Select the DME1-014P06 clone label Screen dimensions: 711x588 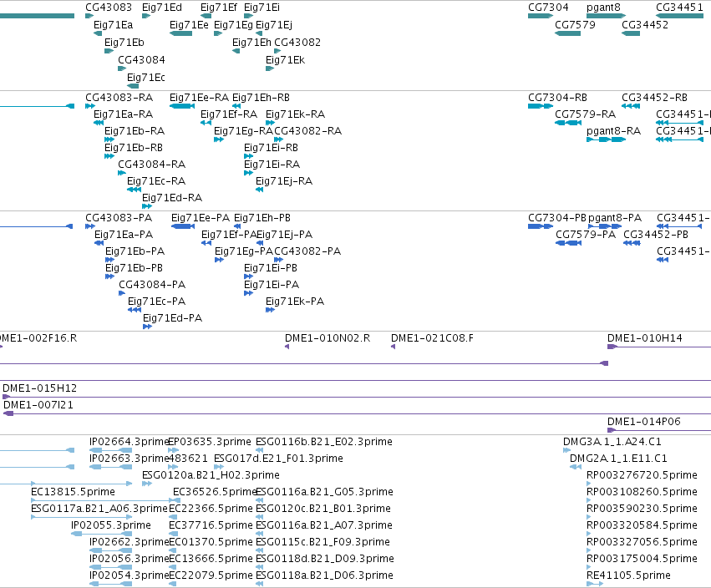644,422
